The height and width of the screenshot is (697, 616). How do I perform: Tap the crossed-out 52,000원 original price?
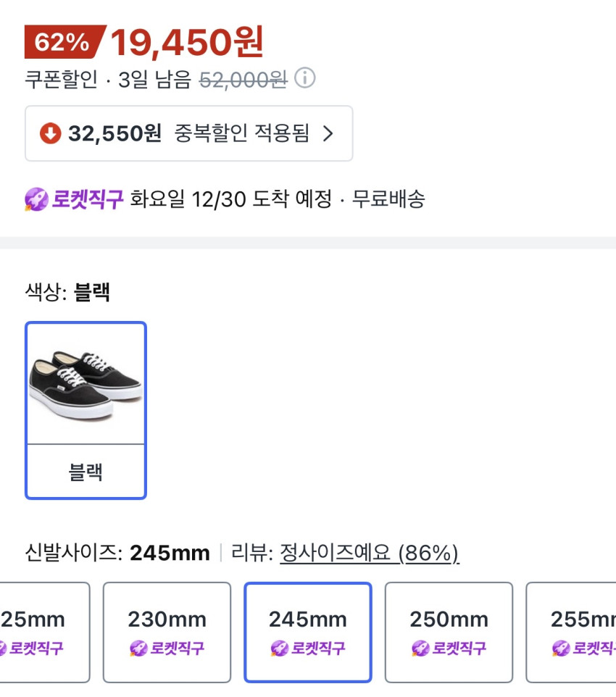(243, 79)
